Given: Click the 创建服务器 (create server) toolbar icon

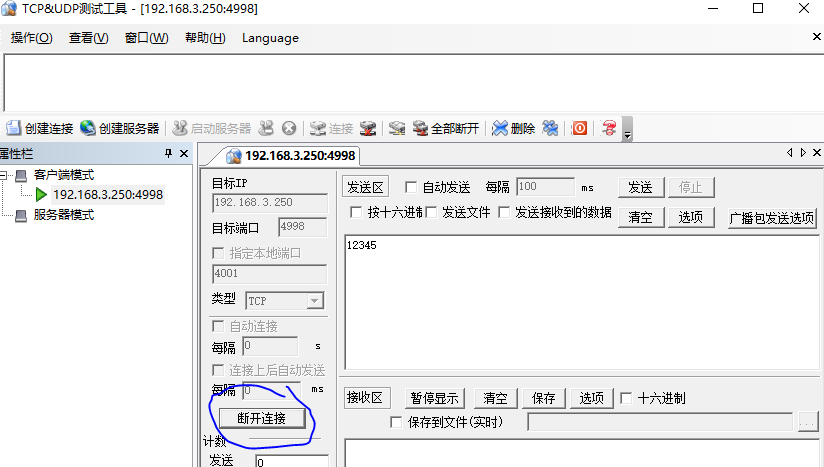Looking at the screenshot, I should pos(119,128).
